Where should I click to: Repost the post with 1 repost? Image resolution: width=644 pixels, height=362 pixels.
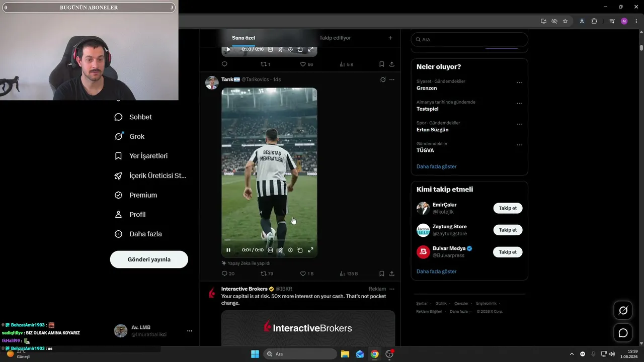(265, 64)
